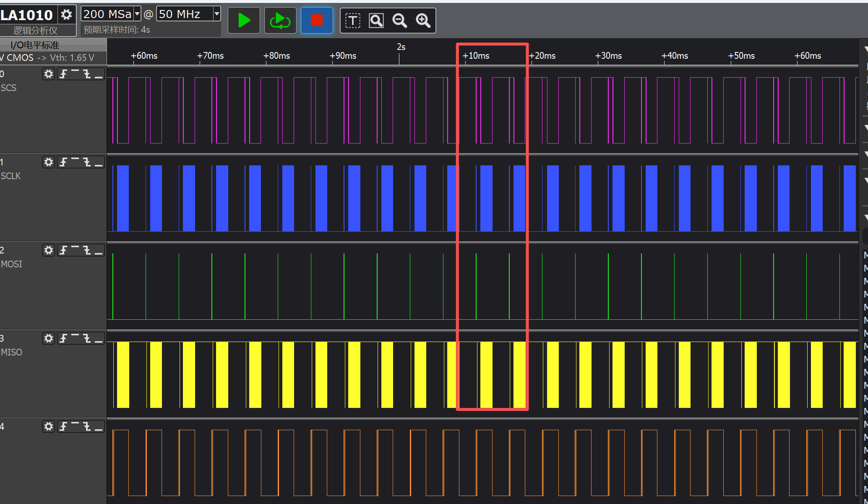Zoom out the waveform view
Image resolution: width=868 pixels, height=504 pixels.
399,20
